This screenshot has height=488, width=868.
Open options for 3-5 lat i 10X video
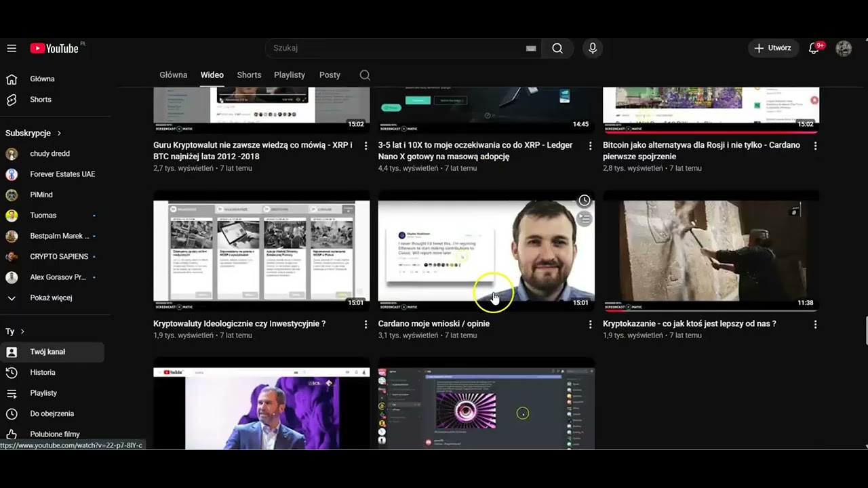(591, 146)
